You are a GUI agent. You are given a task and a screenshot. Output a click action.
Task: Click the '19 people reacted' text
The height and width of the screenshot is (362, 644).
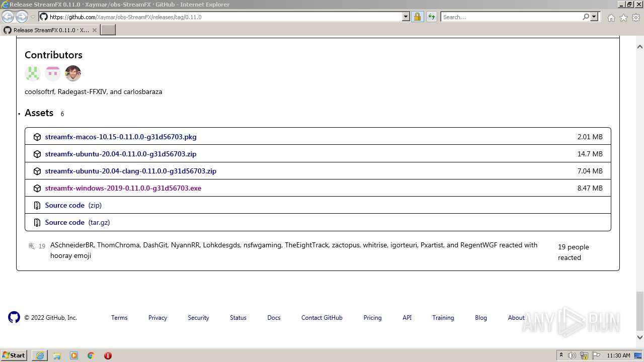pyautogui.click(x=573, y=252)
